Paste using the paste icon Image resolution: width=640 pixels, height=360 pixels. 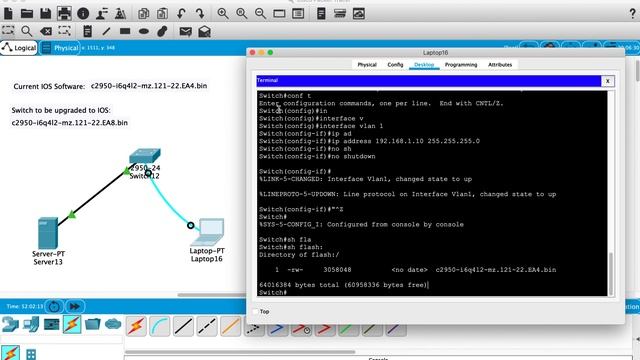pyautogui.click(x=162, y=14)
